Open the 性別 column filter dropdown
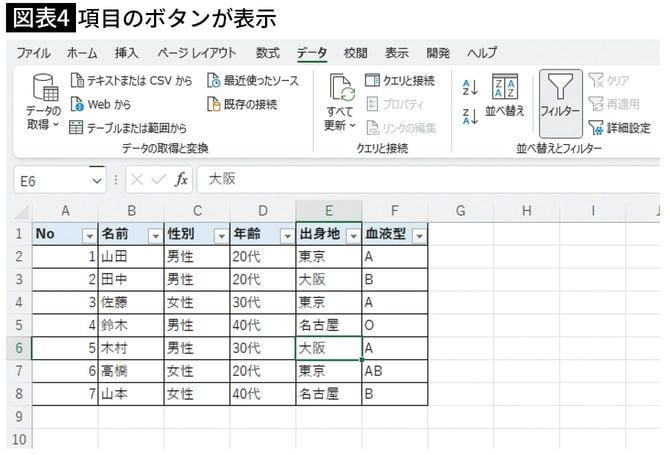The image size is (670, 455). coord(221,235)
